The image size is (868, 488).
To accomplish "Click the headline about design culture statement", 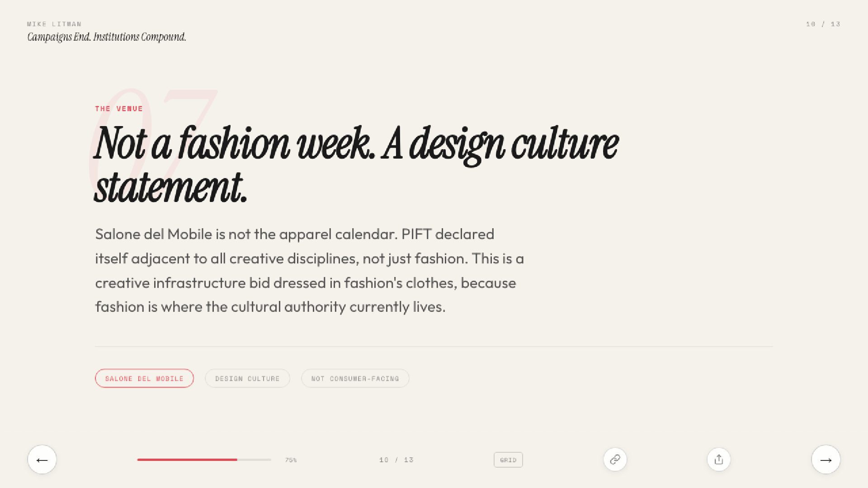I will tap(356, 164).
